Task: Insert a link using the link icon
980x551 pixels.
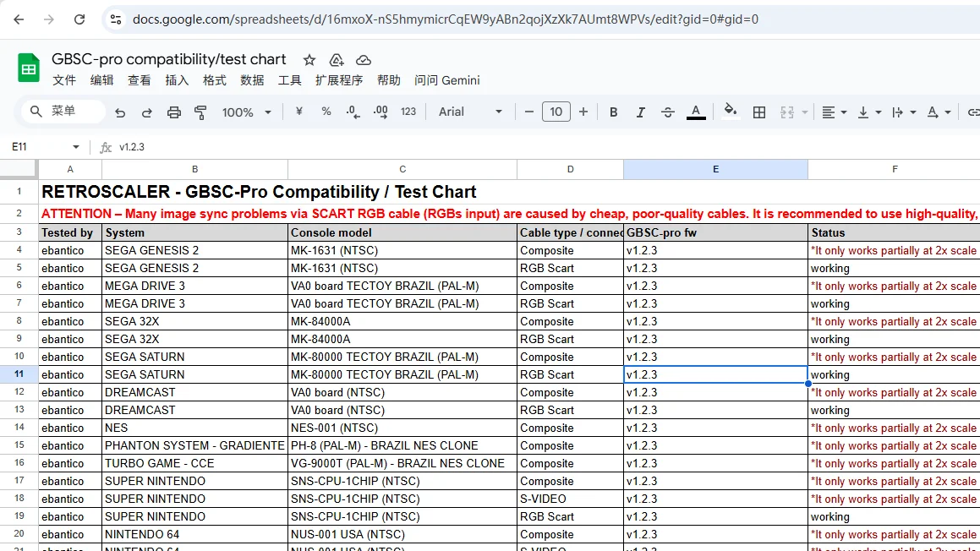Action: click(x=973, y=112)
